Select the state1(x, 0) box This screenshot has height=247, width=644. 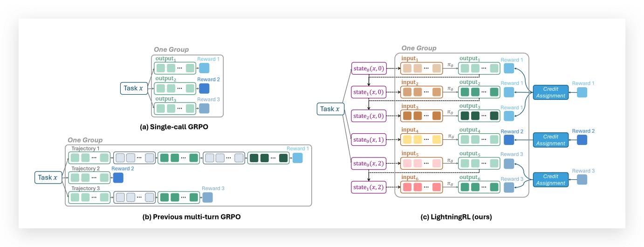[x=369, y=92]
